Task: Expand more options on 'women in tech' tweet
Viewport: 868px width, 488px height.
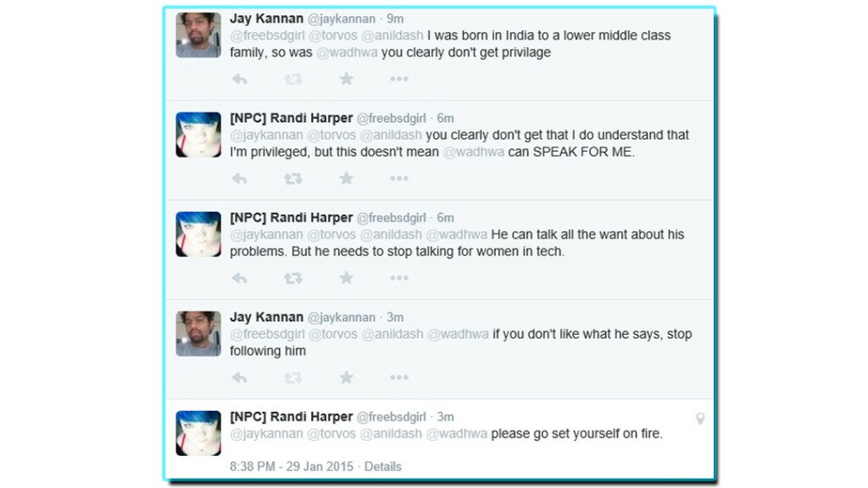Action: 398,278
